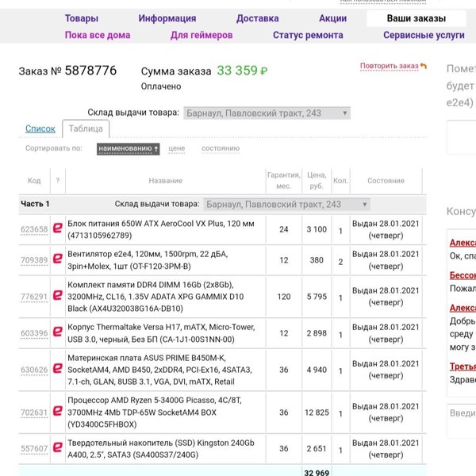Click the note text field on the right

pos(462,137)
